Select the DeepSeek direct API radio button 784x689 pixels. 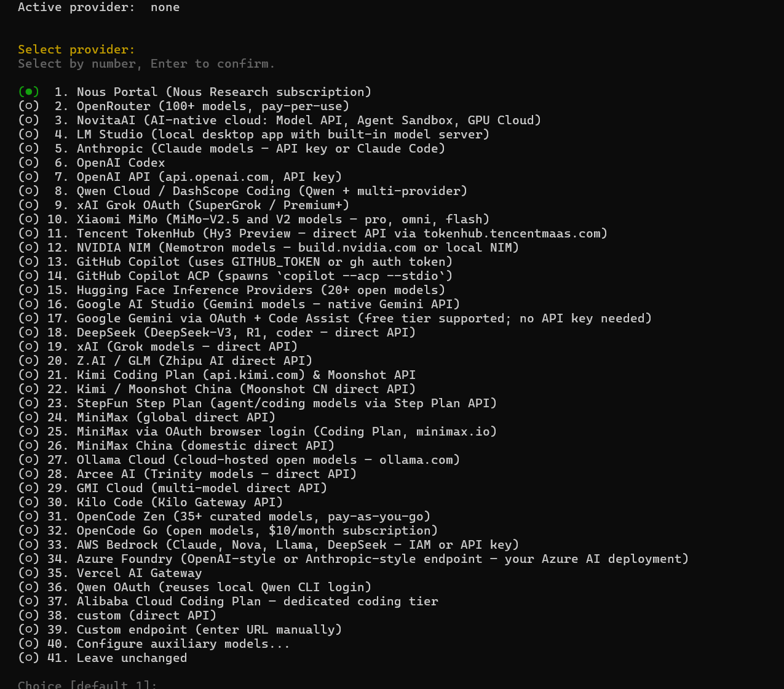[x=29, y=332]
